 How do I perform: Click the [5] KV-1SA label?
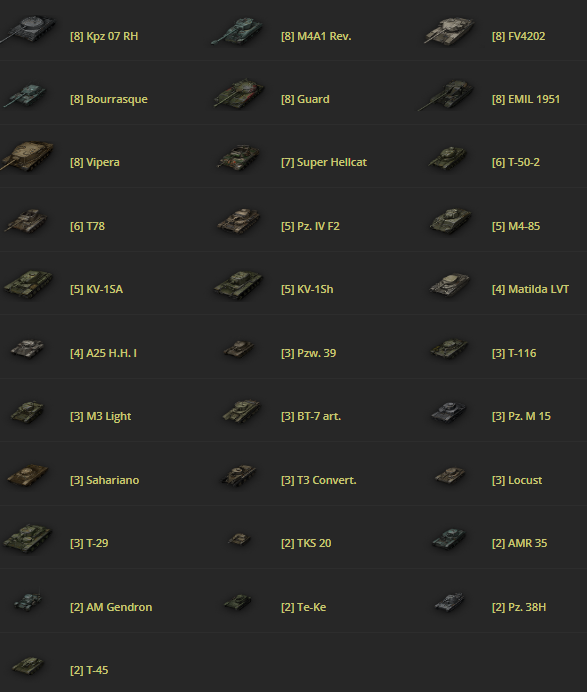pyautogui.click(x=96, y=290)
